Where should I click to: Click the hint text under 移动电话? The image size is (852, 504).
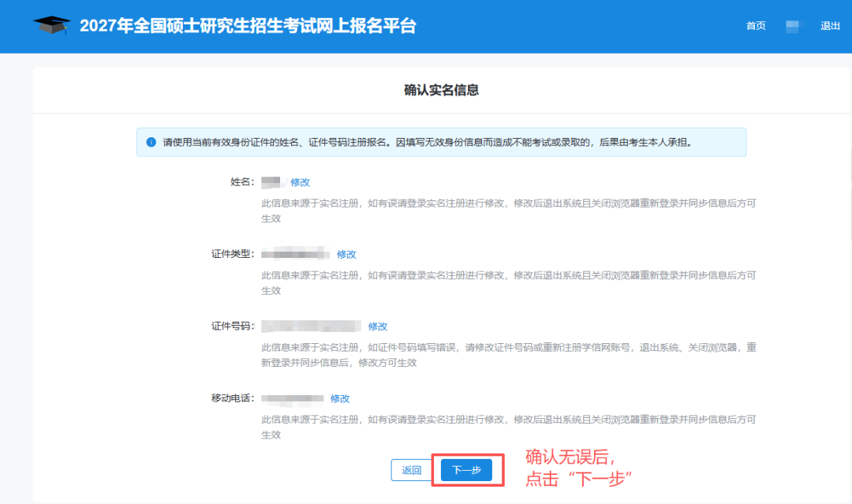pos(509,427)
